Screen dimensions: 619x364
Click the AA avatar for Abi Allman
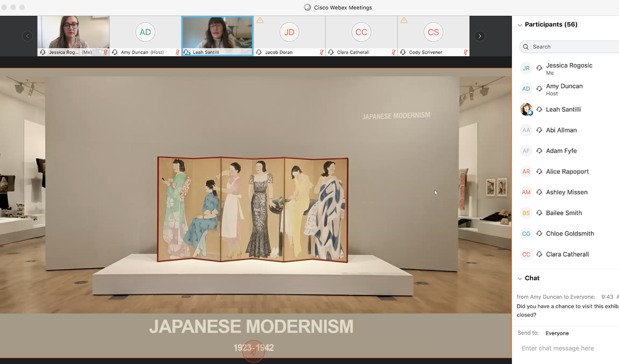coord(526,130)
